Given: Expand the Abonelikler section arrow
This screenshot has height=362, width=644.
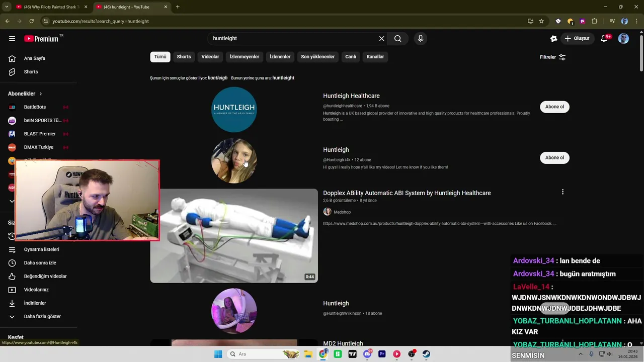Looking at the screenshot, I should coord(41,94).
